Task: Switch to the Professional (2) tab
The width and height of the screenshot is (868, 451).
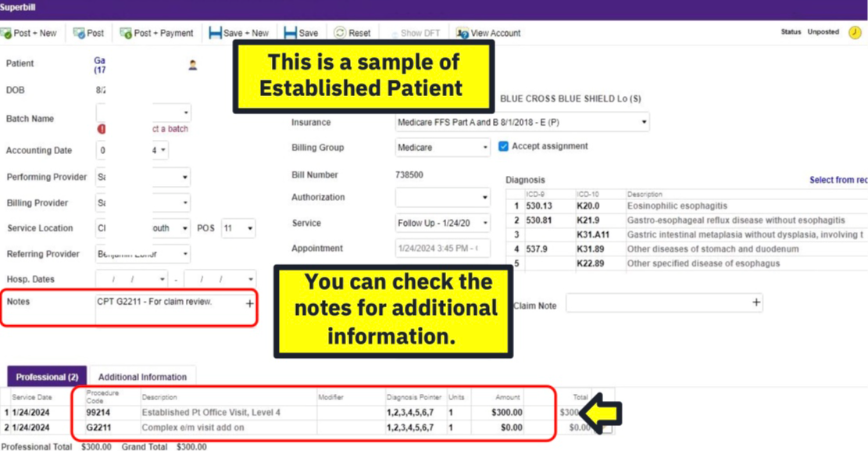Action: pyautogui.click(x=47, y=377)
